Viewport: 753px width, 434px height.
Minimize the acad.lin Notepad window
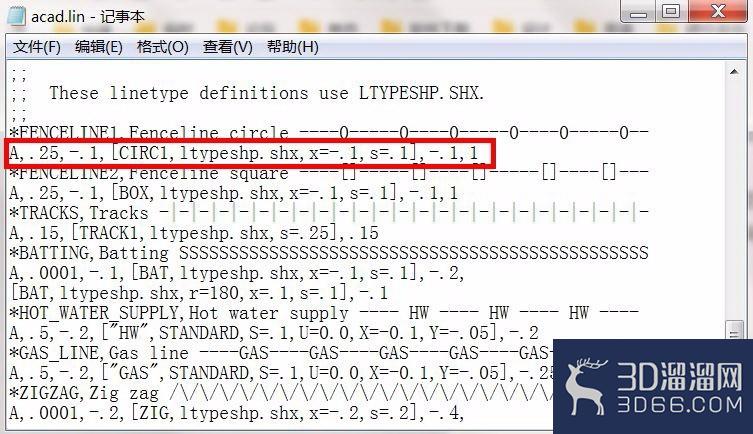(638, 12)
